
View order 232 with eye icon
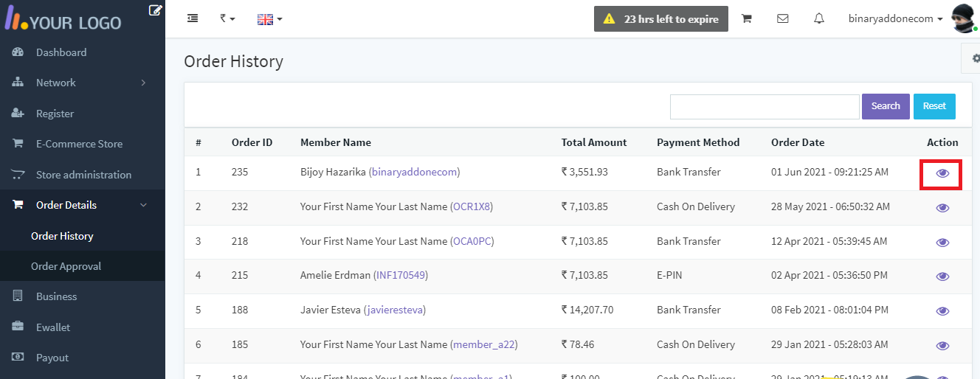(x=942, y=208)
